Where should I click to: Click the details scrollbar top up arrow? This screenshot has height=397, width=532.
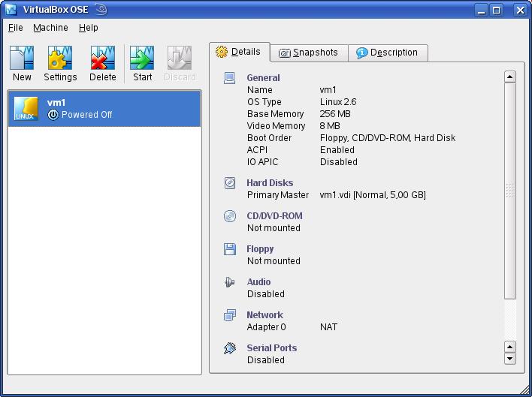(510, 77)
